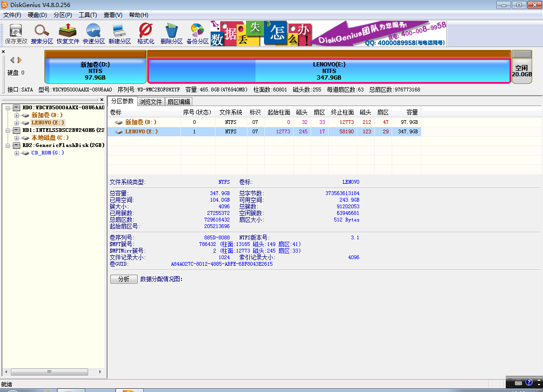Close the disk map pane with its X

[3, 52]
